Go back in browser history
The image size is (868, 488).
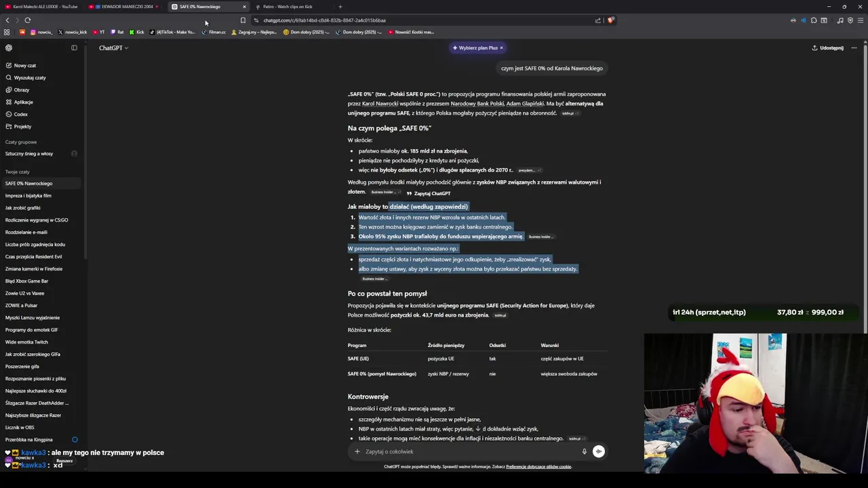7,20
